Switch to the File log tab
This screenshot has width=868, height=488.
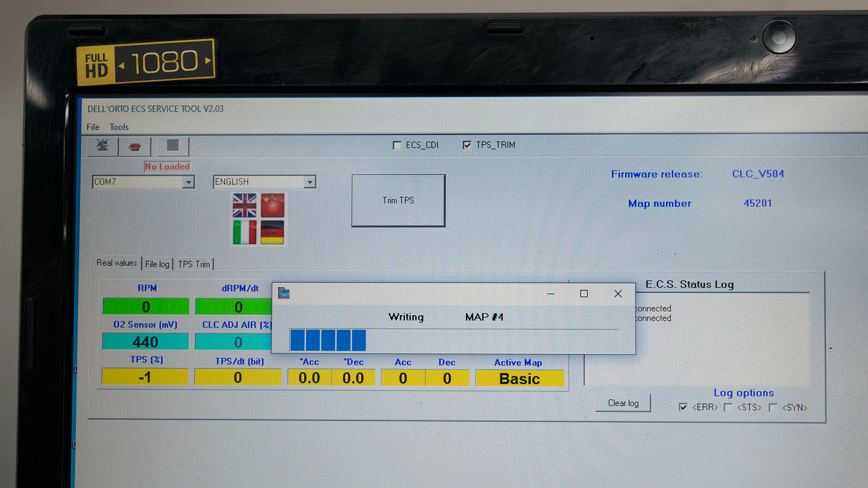(157, 264)
